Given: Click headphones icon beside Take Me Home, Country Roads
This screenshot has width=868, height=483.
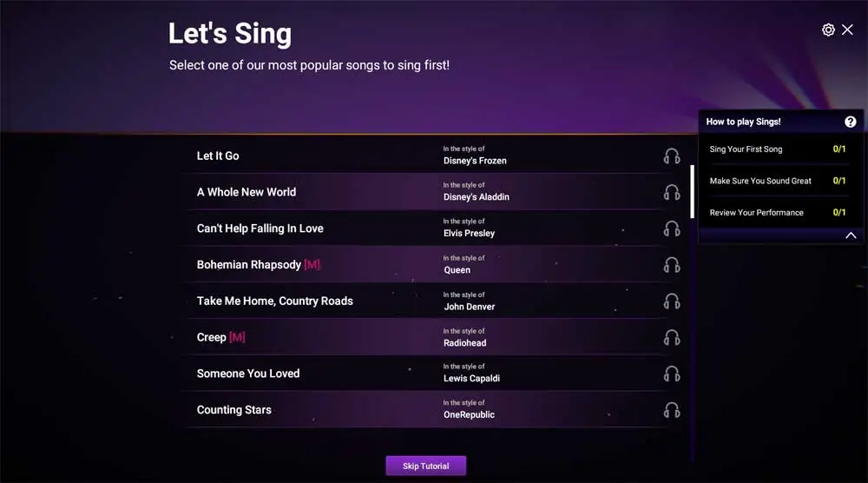Looking at the screenshot, I should (671, 301).
